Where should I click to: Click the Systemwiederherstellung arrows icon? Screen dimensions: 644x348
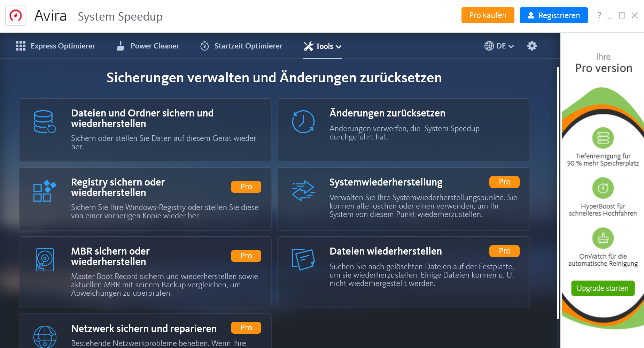coord(303,191)
